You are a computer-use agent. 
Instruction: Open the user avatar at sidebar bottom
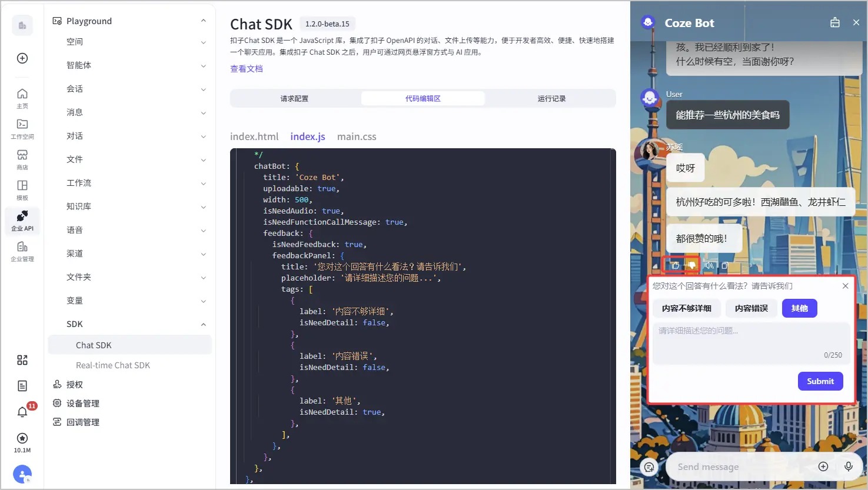point(22,474)
